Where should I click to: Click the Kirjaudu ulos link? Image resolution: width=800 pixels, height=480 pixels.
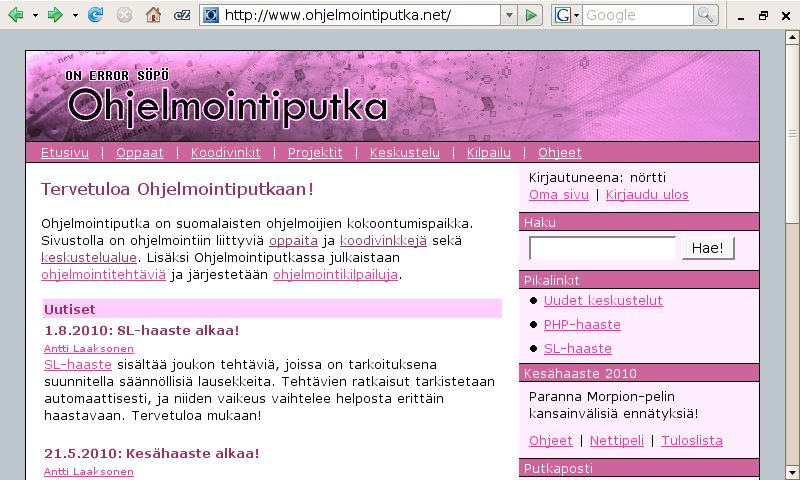[x=647, y=195]
